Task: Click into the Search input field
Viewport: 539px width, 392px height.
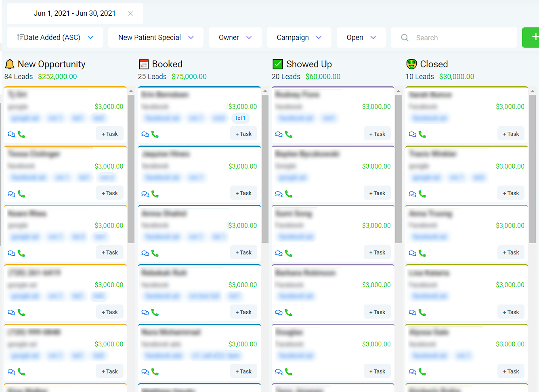Action: pyautogui.click(x=460, y=38)
